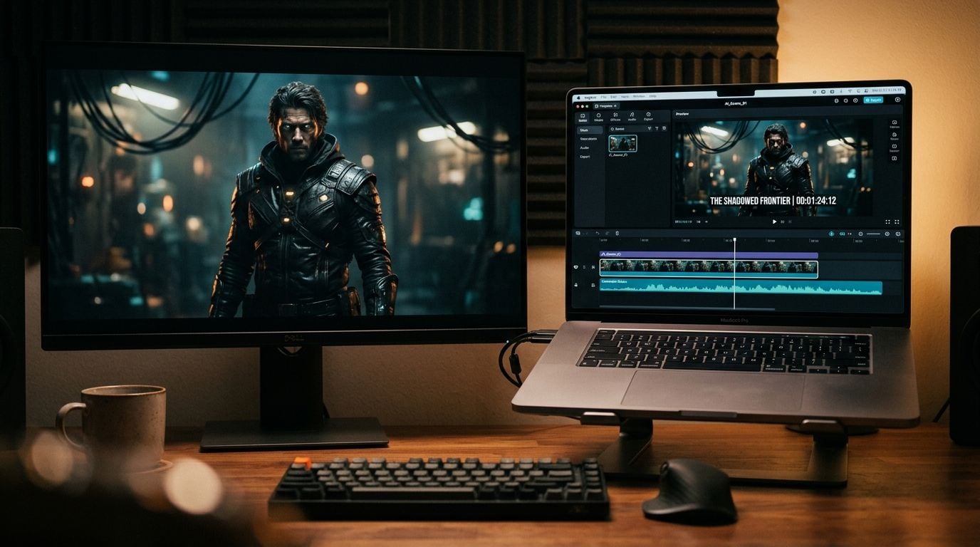Select the video filmstrip clip on the timeline

tap(709, 269)
